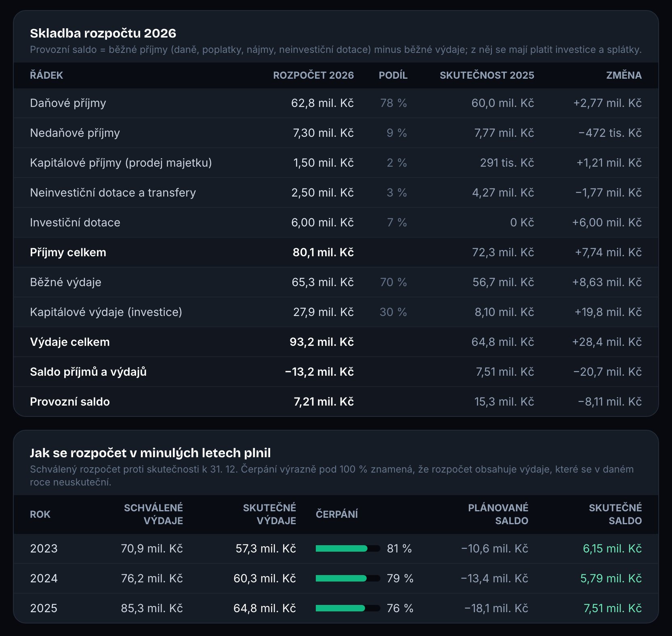Click the 2025 spending progress bar
The width and height of the screenshot is (672, 636).
(x=348, y=608)
